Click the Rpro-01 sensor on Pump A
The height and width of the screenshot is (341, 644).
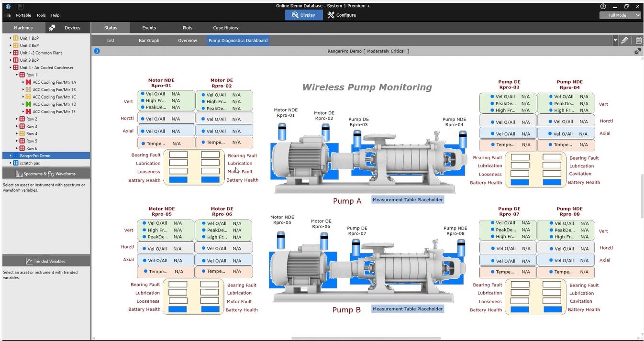point(282,132)
